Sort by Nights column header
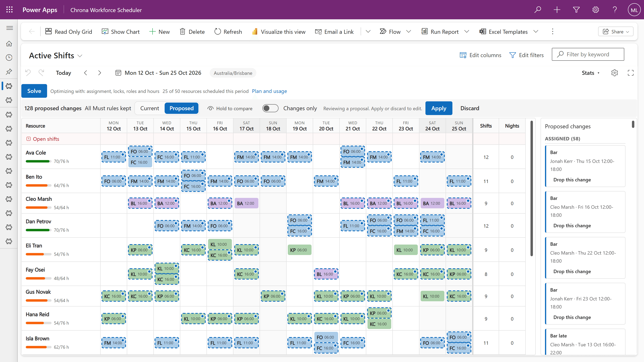 512,126
